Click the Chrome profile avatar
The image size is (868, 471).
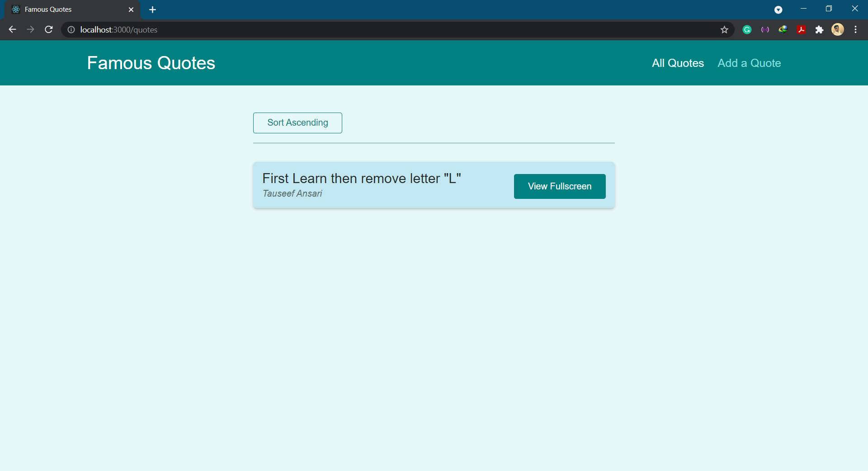(837, 30)
